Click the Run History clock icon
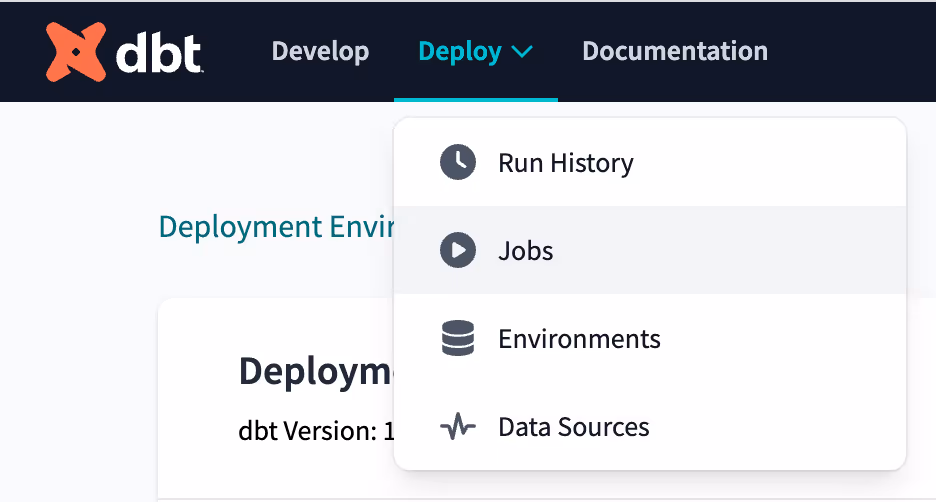Image resolution: width=936 pixels, height=502 pixels. (x=458, y=162)
